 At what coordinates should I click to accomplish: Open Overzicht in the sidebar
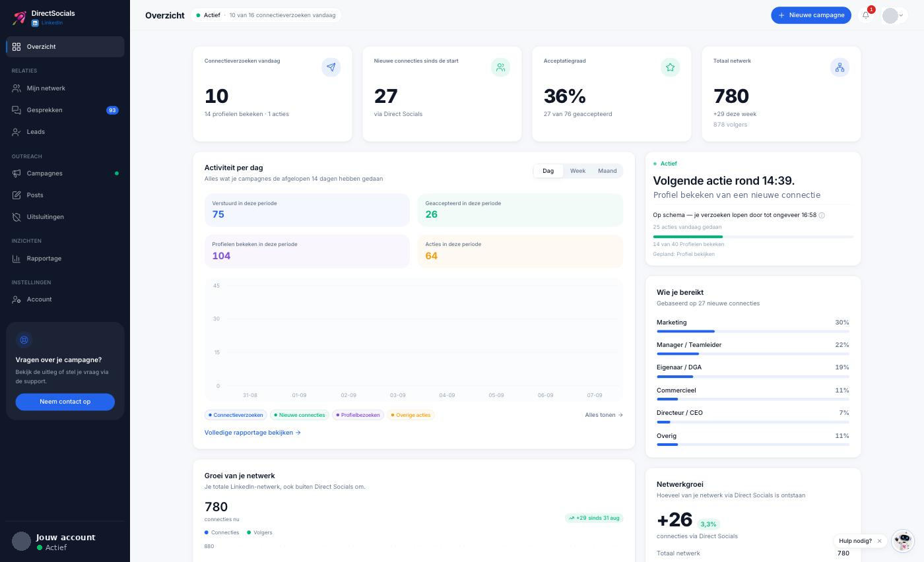point(65,47)
